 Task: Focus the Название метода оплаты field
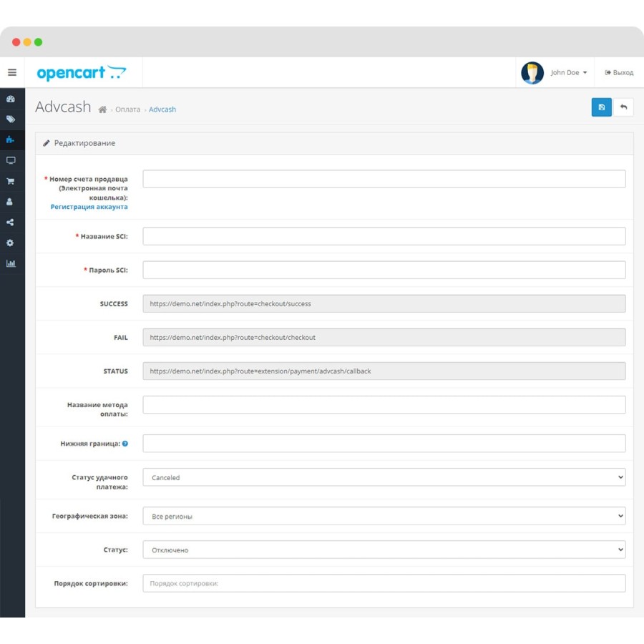pos(384,404)
